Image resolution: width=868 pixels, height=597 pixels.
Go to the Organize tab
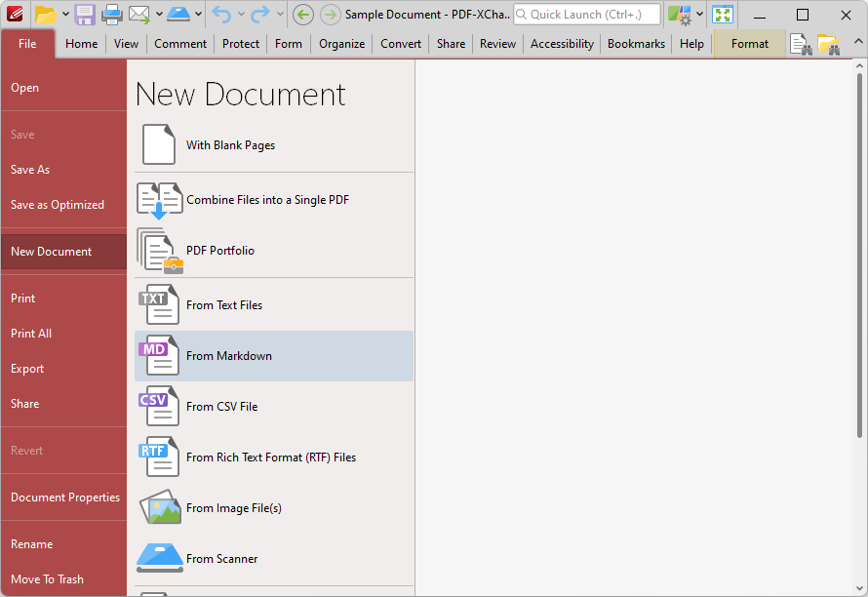point(341,44)
